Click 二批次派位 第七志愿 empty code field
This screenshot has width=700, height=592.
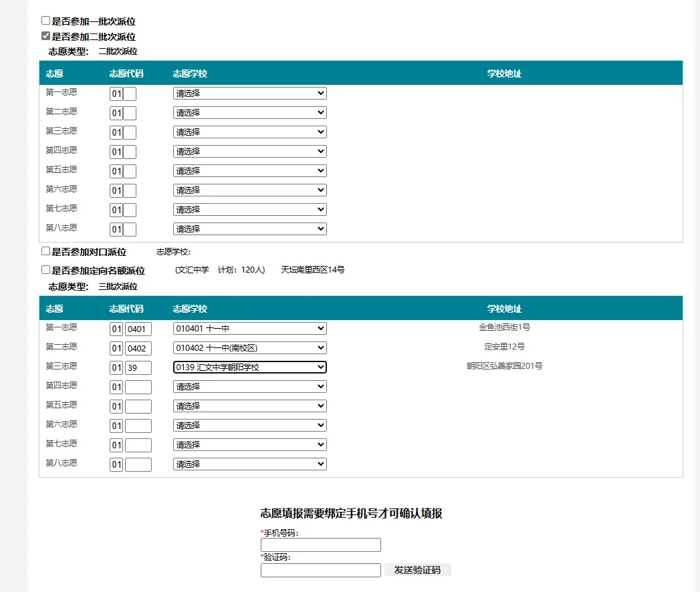click(130, 210)
